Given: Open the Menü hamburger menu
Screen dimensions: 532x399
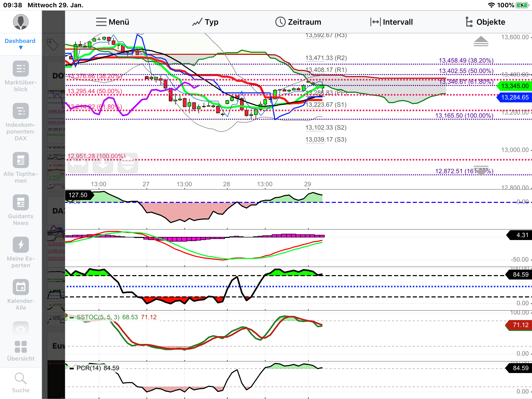Looking at the screenshot, I should (112, 22).
